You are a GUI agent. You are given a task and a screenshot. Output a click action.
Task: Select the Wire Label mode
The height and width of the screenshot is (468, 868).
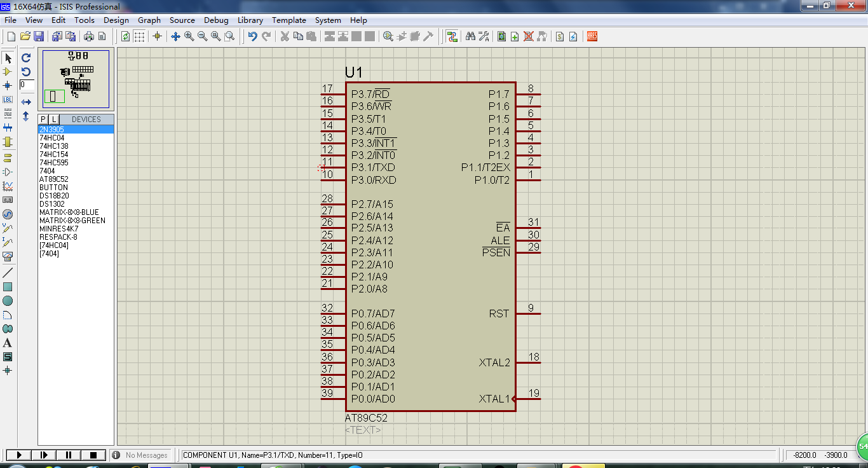click(8, 99)
